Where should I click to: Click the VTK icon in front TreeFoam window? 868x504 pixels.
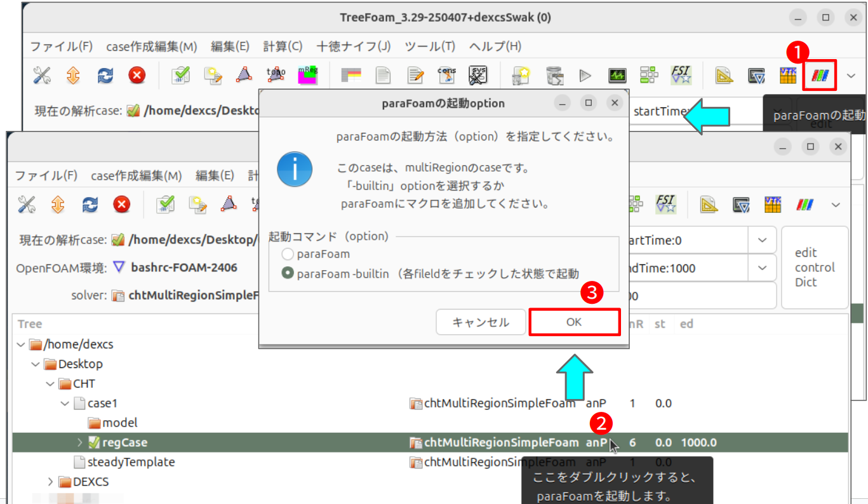pos(772,205)
